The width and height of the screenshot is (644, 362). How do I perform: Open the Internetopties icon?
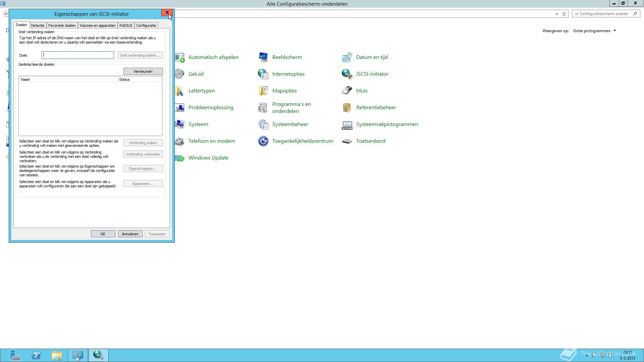263,74
